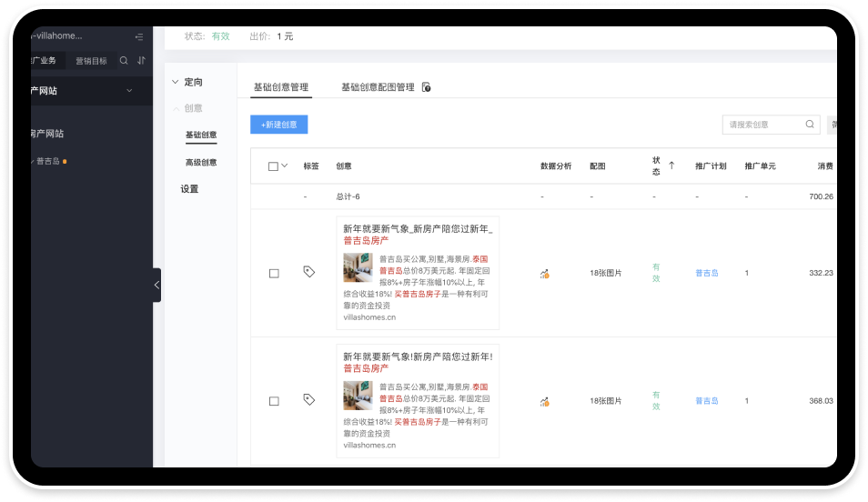The image size is (868, 502).
Task: Open data analysis chart for first creative
Action: [545, 274]
